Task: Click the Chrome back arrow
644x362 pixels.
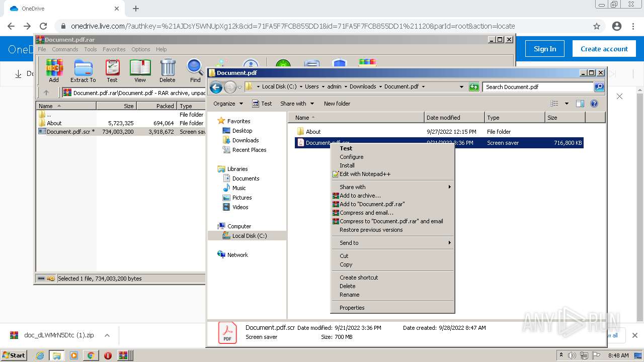Action: 11,26
